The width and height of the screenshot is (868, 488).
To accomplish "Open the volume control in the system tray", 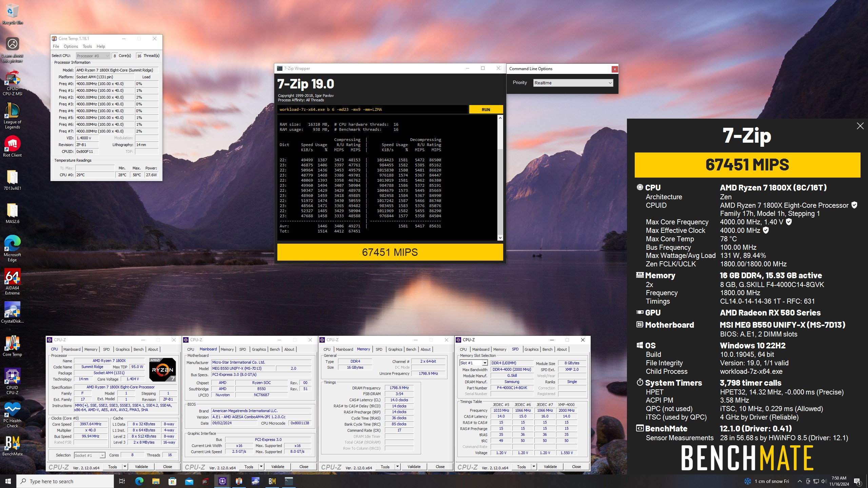I will coord(824,481).
